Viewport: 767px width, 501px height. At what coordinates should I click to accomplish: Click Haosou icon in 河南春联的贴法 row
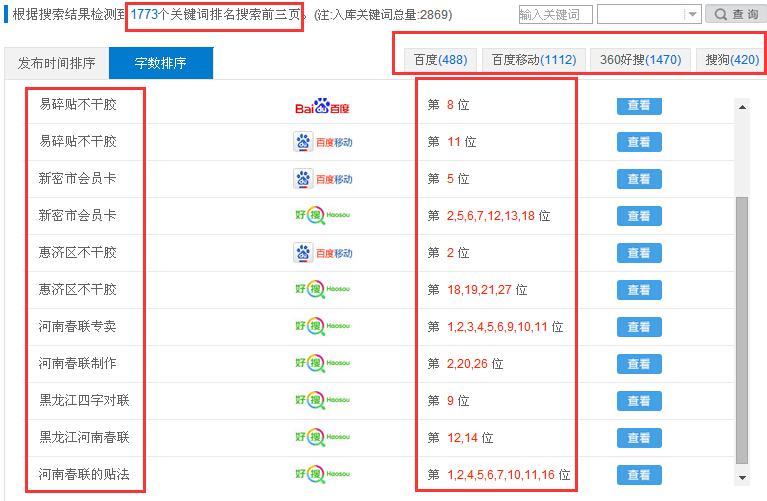[322, 474]
